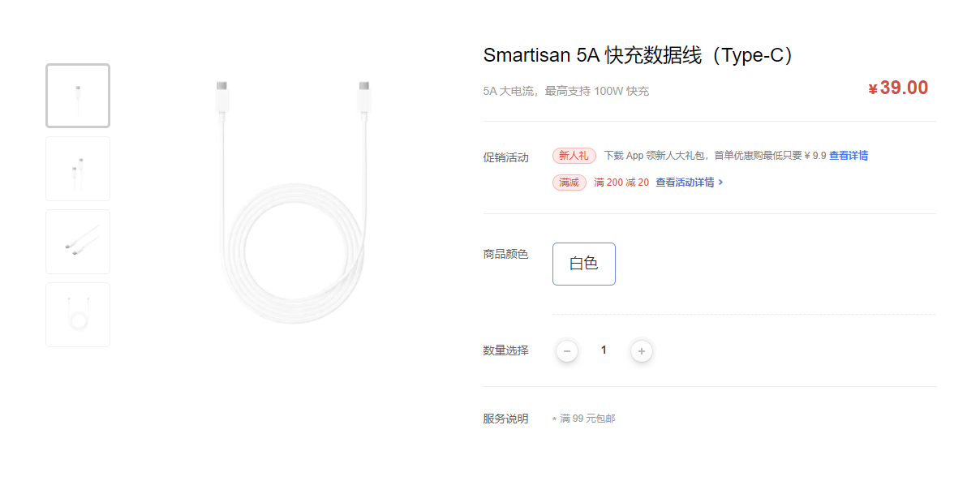Click the 5A 大电流 subtitle description
Image resolution: width=980 pixels, height=494 pixels.
(x=566, y=91)
